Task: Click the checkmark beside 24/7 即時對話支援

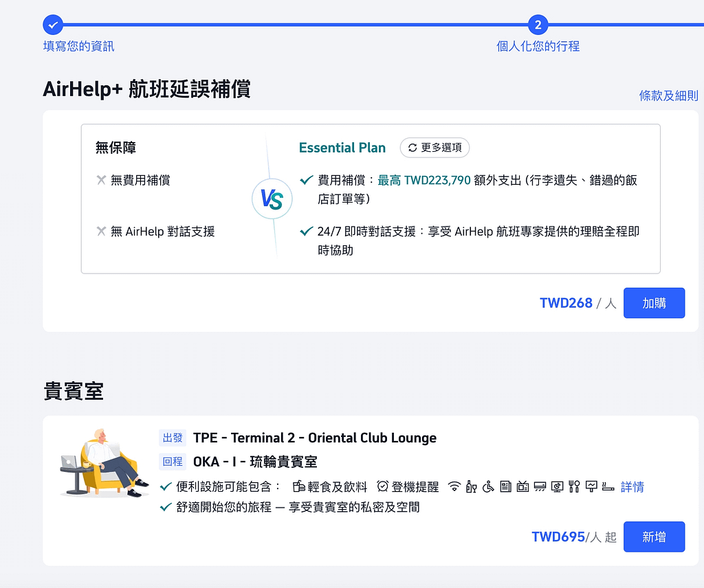Action: (306, 231)
